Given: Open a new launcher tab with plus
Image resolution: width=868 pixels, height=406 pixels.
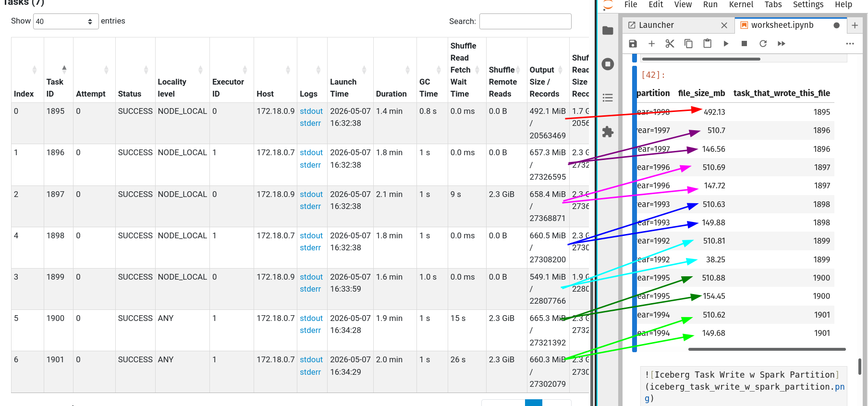Looking at the screenshot, I should [855, 25].
